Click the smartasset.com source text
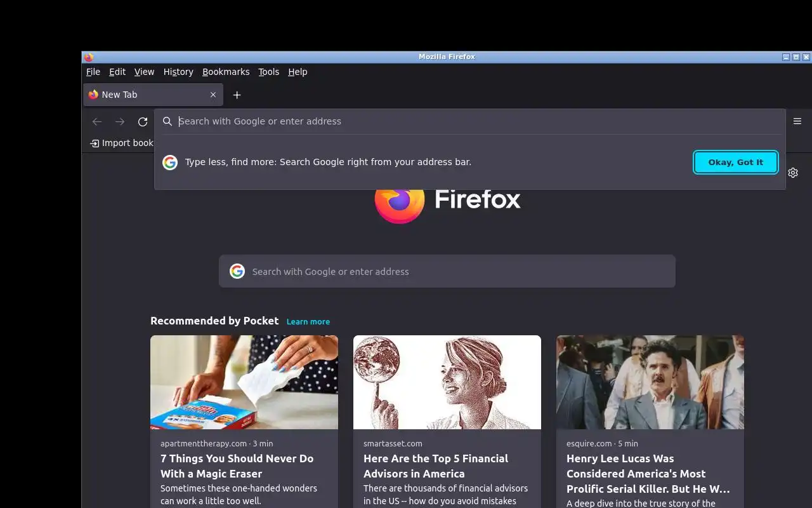The image size is (812, 508). (393, 443)
